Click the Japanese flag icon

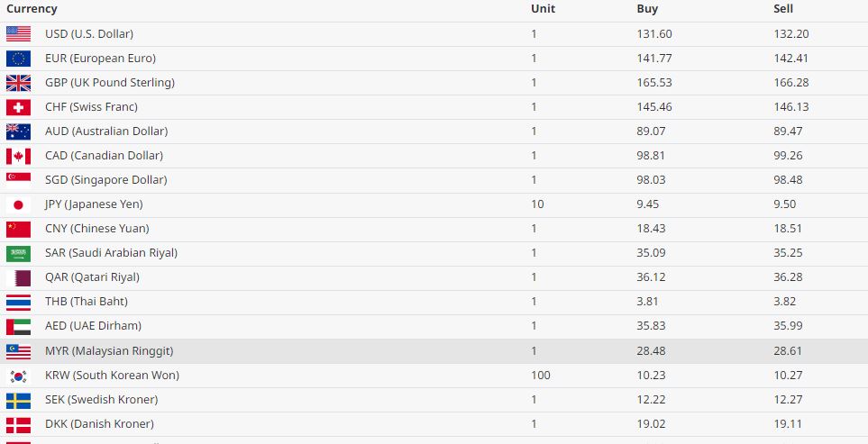click(18, 204)
